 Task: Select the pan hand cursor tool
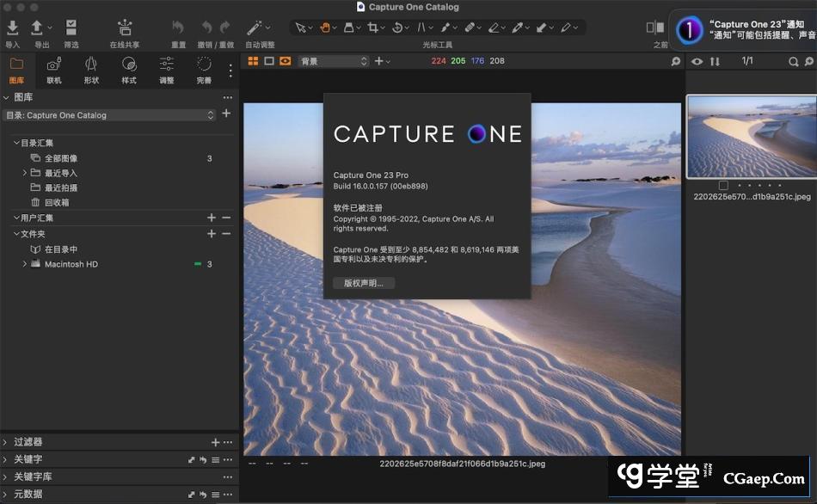pyautogui.click(x=326, y=28)
